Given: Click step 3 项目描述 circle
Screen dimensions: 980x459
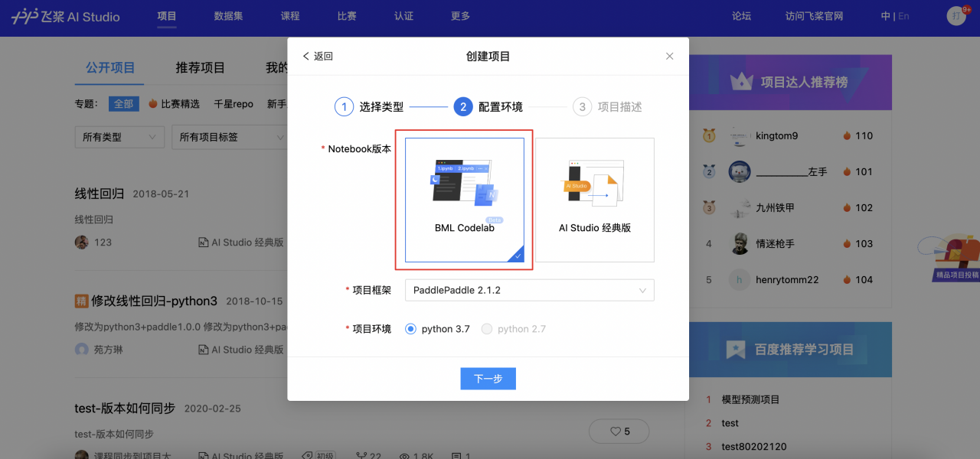Looking at the screenshot, I should point(583,107).
